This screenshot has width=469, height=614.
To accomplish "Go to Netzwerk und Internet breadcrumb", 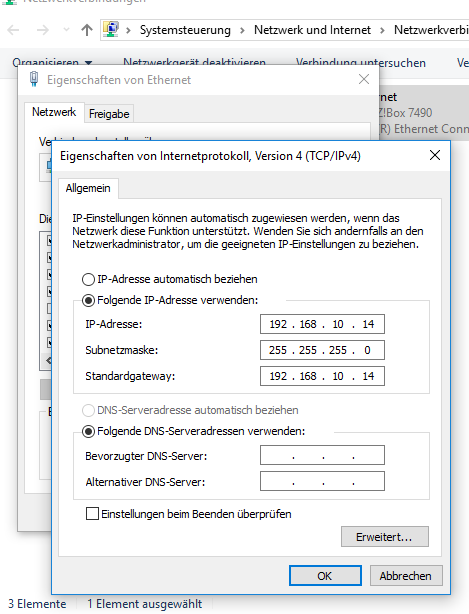I will click(x=312, y=30).
